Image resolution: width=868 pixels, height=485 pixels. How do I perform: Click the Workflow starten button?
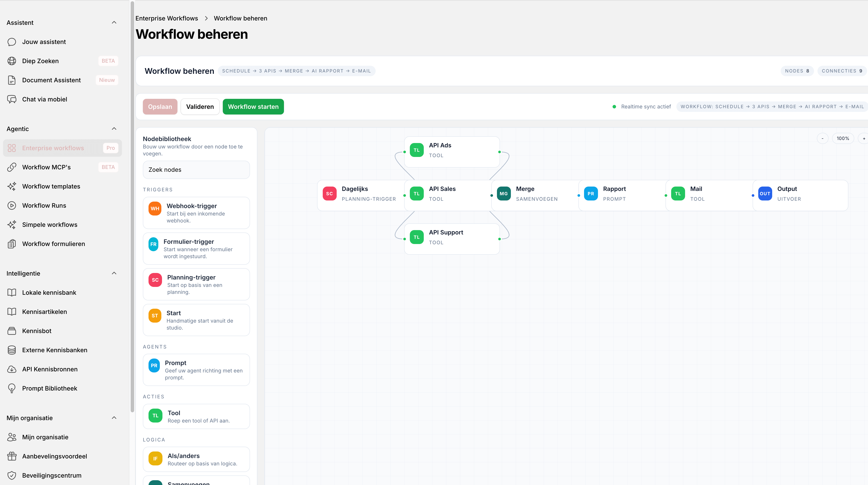point(253,106)
